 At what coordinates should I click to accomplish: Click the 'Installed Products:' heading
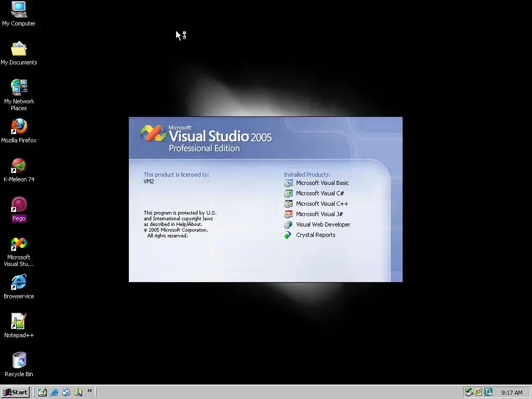coord(307,175)
